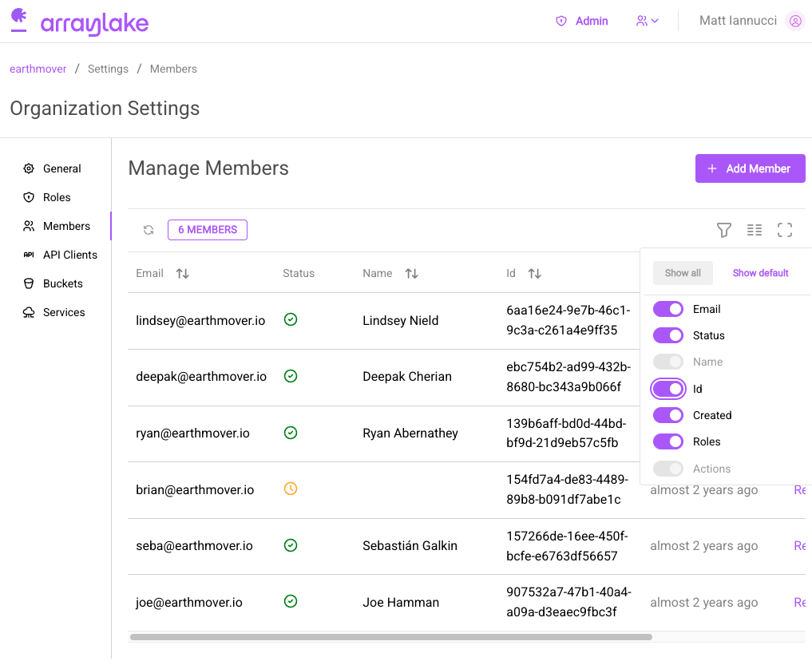Click the Roles shield icon
The height and width of the screenshot is (665, 812).
coord(29,197)
